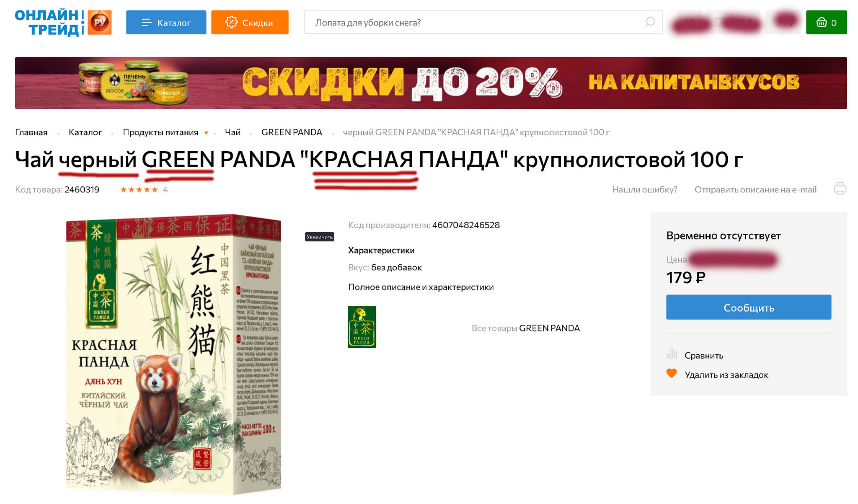Click the red panda tea box image
Image resolution: width=858 pixels, height=504 pixels.
(173, 354)
